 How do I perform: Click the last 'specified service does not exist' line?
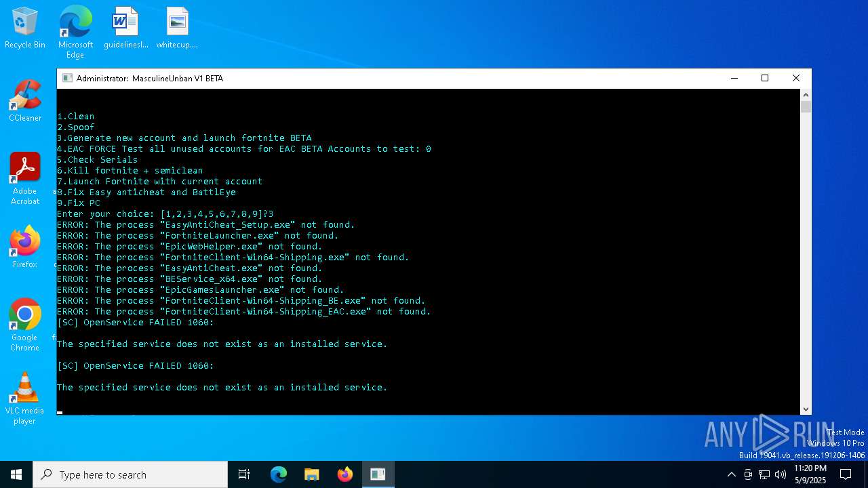(222, 388)
